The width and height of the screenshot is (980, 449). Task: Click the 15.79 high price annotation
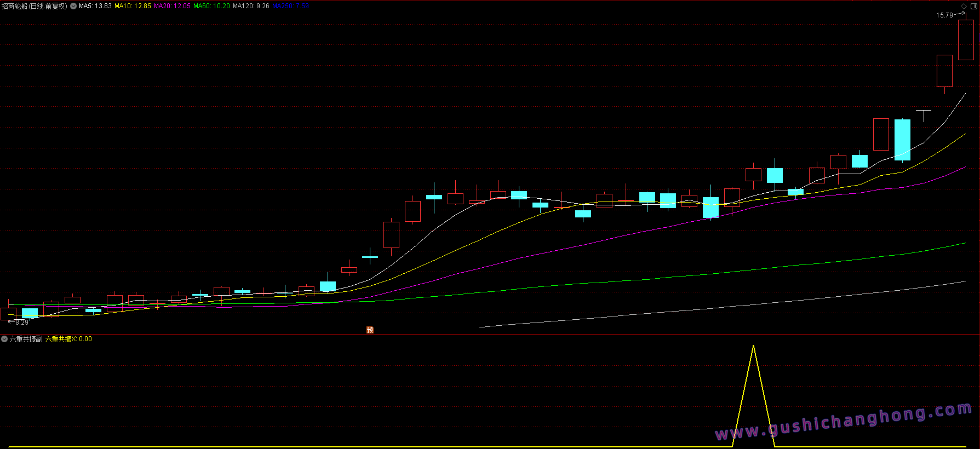944,15
